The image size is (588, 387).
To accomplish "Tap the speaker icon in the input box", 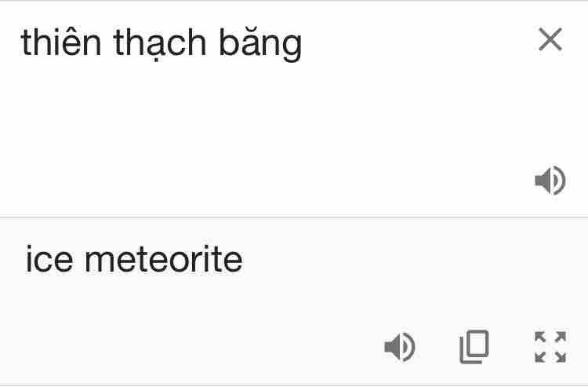I will pyautogui.click(x=550, y=181).
